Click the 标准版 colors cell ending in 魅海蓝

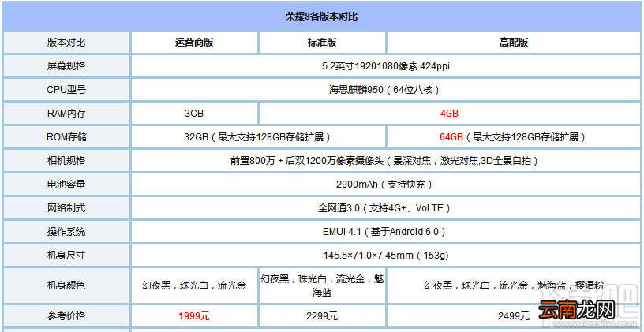(x=322, y=286)
